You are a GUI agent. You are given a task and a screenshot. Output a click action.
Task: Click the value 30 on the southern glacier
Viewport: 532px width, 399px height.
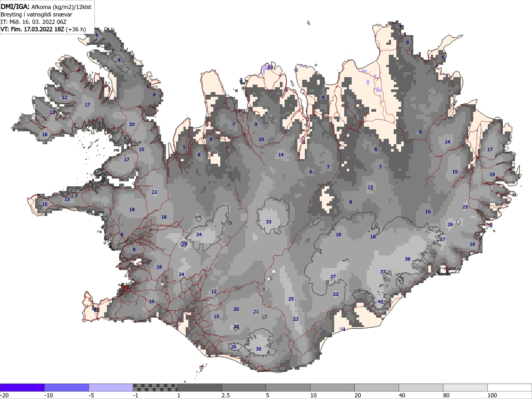point(259,349)
